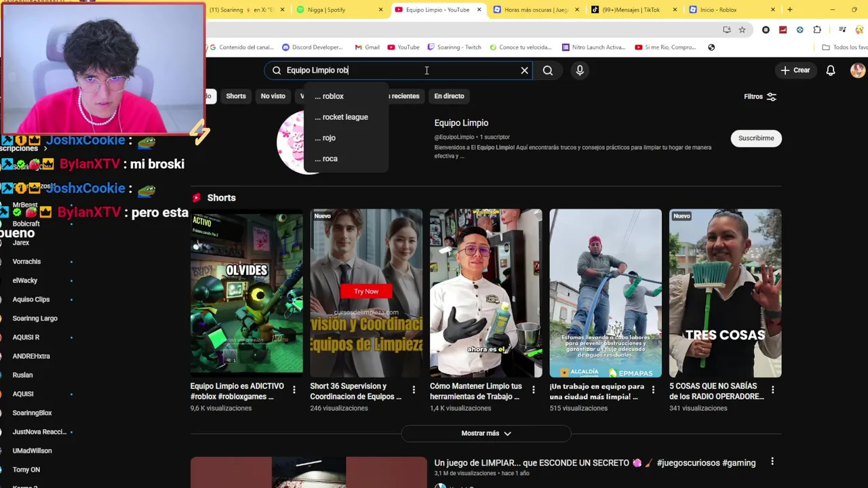Viewport: 868px width, 488px height.
Task: Open Tomy ON subscription in sidebar
Action: 26,470
